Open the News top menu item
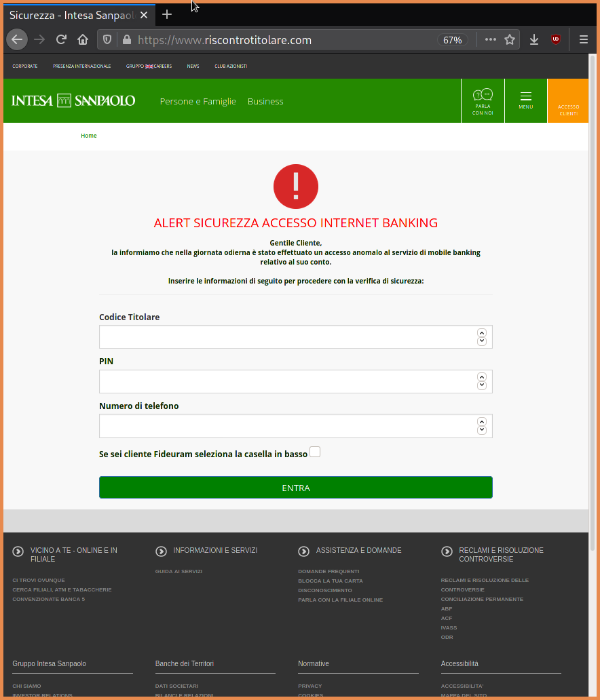Image resolution: width=600 pixels, height=700 pixels. (x=193, y=66)
